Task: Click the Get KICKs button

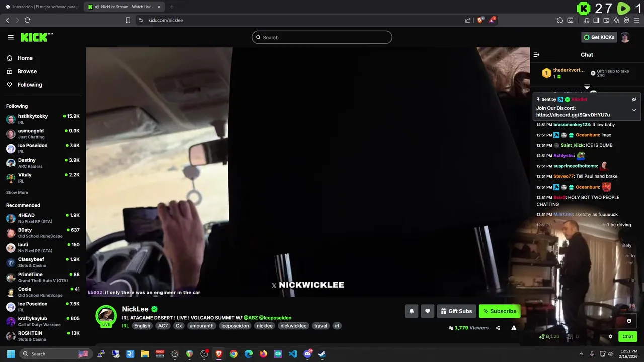Action: click(599, 37)
